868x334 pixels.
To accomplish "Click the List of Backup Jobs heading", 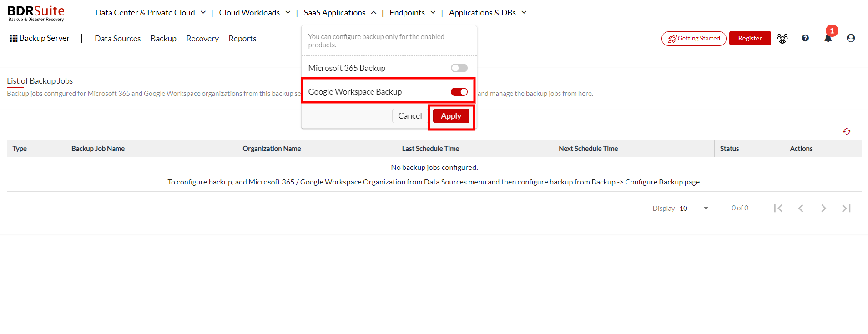I will click(40, 81).
